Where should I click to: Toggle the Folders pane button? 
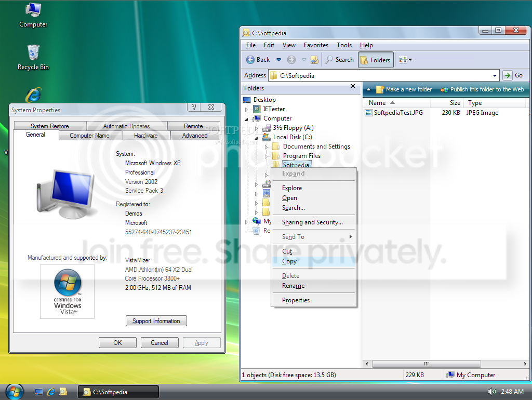[375, 60]
